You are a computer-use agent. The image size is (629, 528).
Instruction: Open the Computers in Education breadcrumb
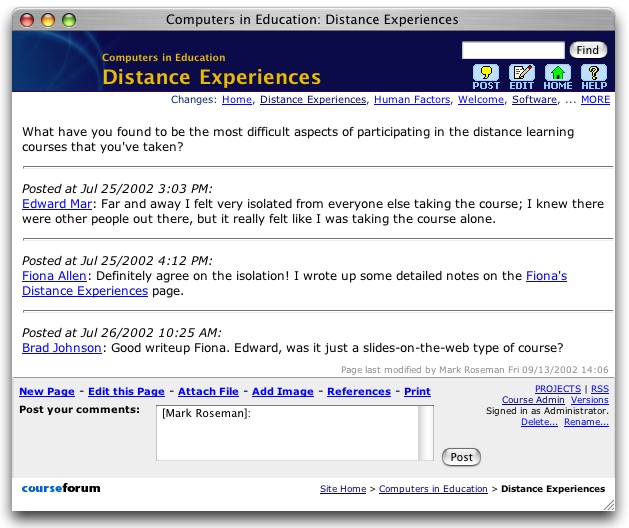click(433, 489)
